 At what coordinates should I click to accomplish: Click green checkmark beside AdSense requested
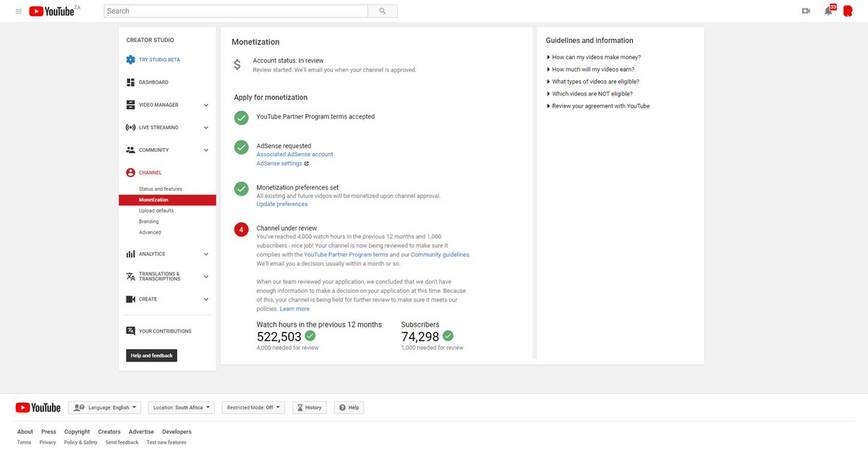pyautogui.click(x=241, y=147)
